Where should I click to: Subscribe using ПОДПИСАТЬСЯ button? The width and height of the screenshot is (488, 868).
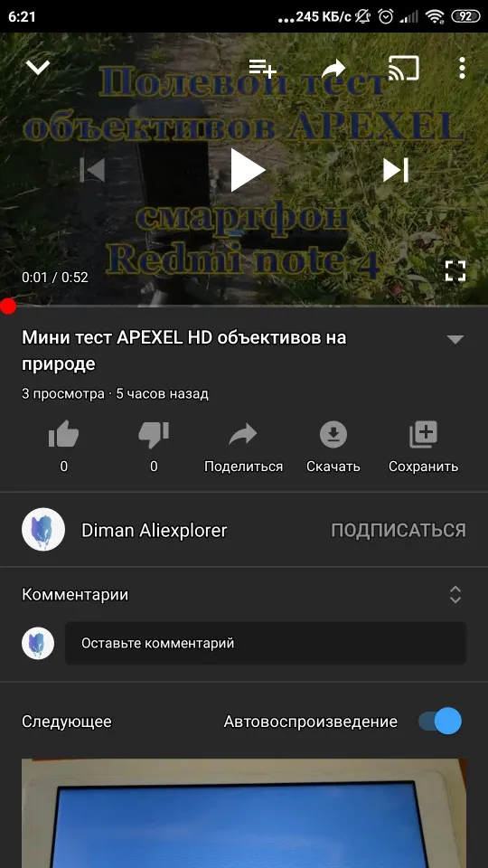(399, 531)
